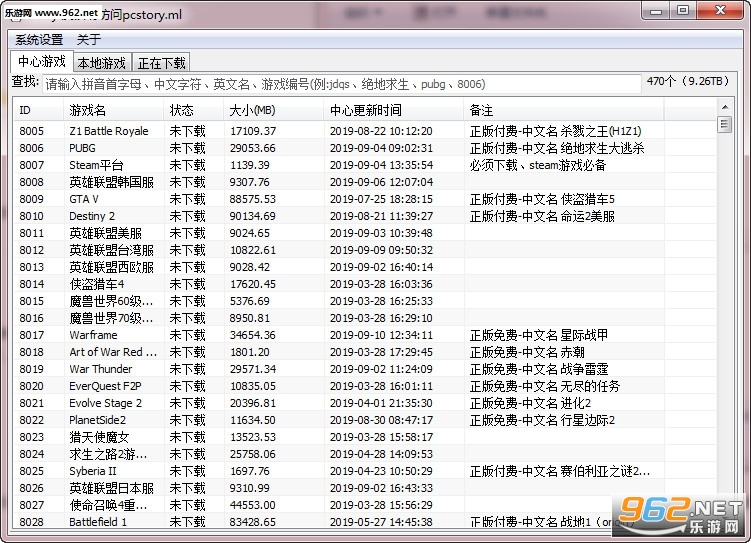Select the 魔兽世界70级 row
Viewport: 751px width, 543px height.
365,318
